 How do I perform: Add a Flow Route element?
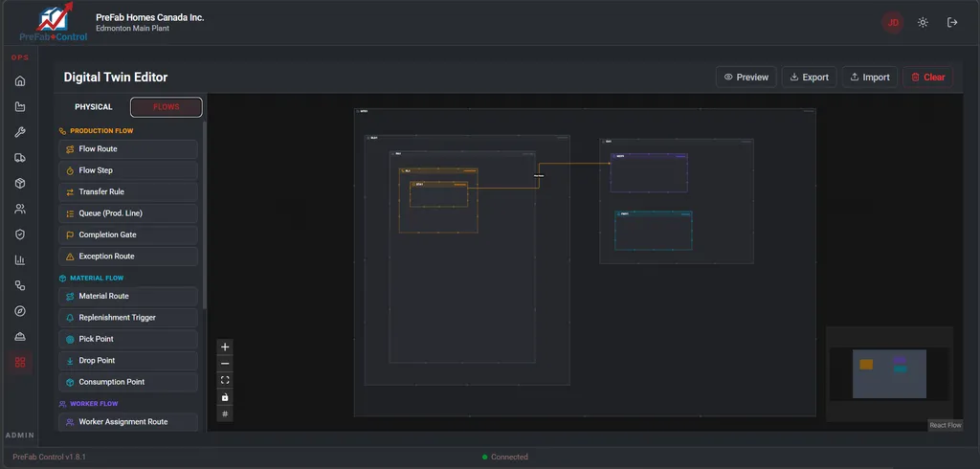128,148
